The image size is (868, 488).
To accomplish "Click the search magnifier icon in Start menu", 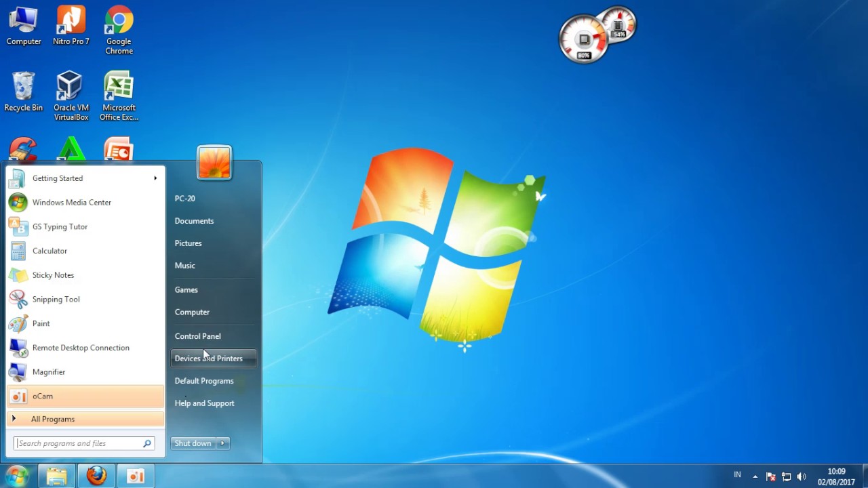I will [146, 443].
